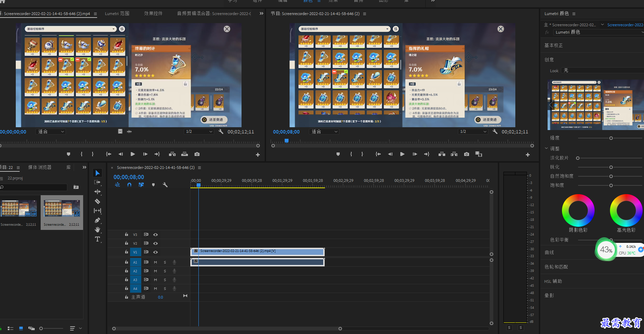The image size is (644, 334).
Task: Open timeline display settings wrench
Action: click(165, 185)
